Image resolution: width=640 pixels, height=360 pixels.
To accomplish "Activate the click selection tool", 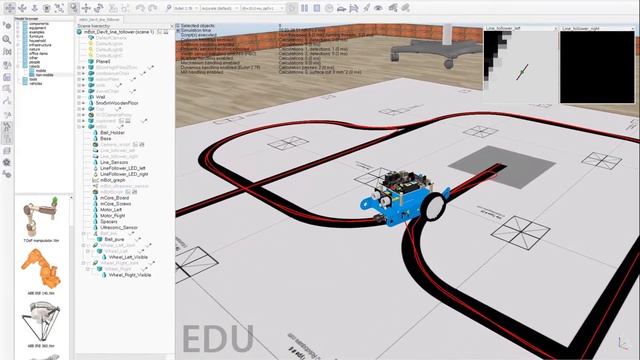I will (73, 8).
